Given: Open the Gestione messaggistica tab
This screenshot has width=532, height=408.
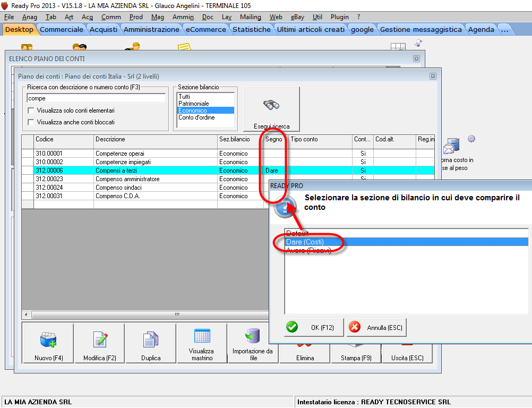Looking at the screenshot, I should [x=421, y=30].
